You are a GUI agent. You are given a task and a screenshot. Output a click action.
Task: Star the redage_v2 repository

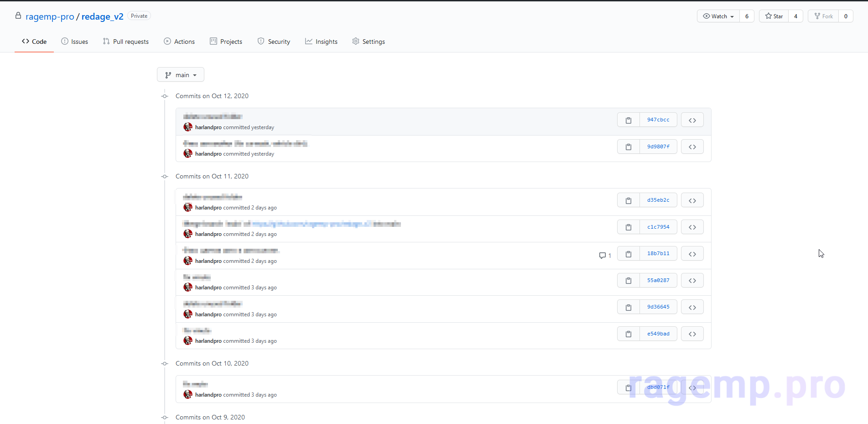pos(774,16)
